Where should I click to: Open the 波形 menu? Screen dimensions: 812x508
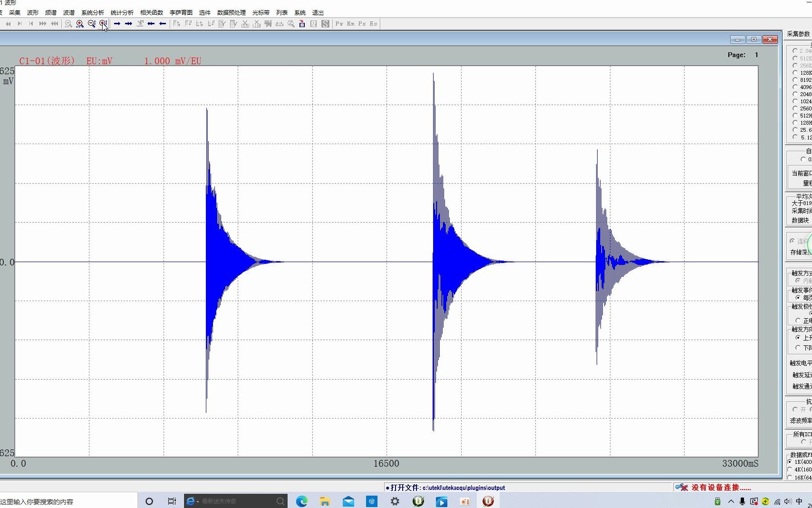(x=33, y=12)
